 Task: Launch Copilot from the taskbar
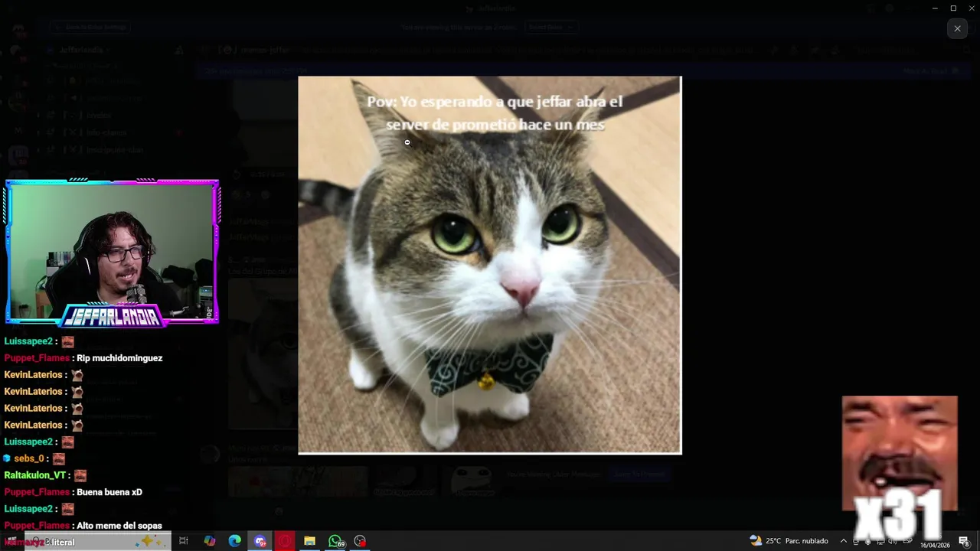[209, 541]
